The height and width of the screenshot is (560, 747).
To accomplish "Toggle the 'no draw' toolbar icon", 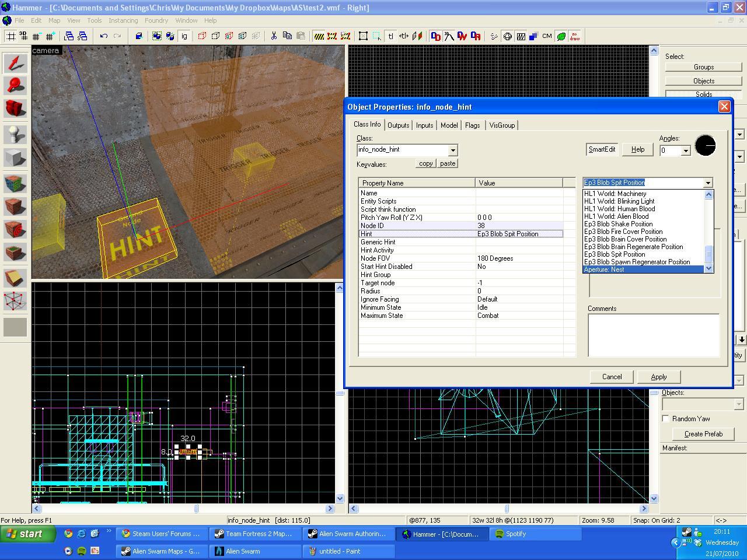I will 574,36.
